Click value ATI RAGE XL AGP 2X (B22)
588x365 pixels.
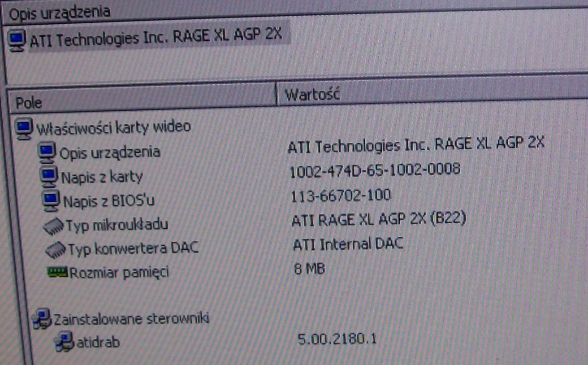[379, 220]
